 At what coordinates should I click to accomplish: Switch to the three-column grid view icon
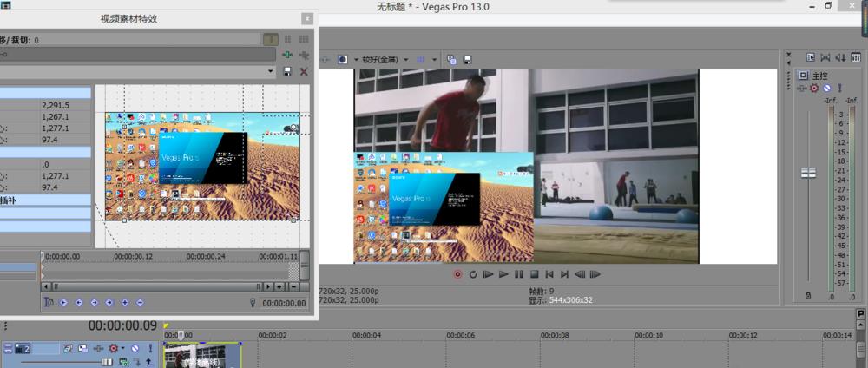303,39
